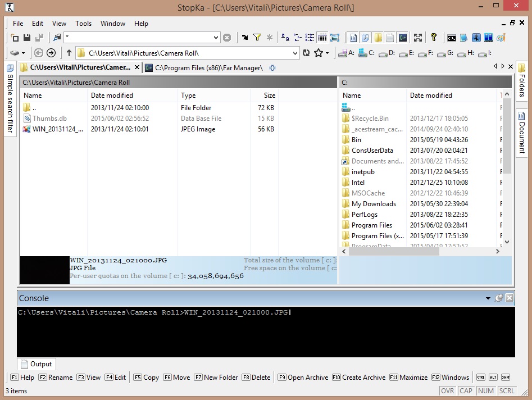The image size is (532, 400).
Task: Open the drive selector dropdown arrow
Action: [23, 53]
